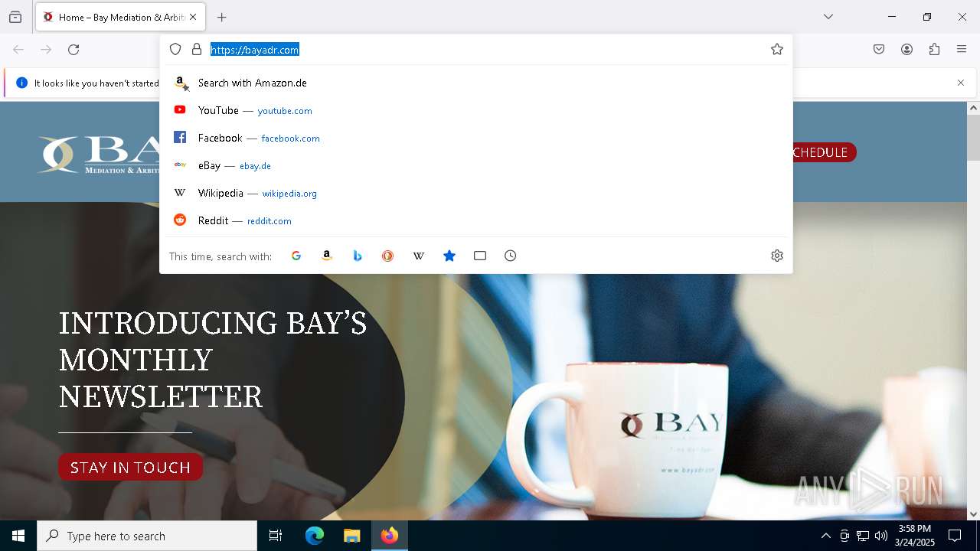Open tracking protection shield panel
This screenshot has height=551, width=980.
175,50
